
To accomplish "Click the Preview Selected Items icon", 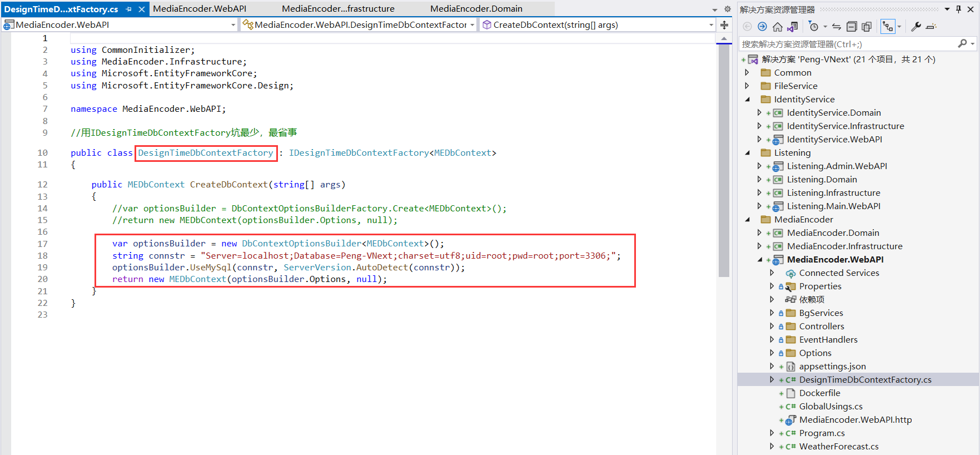I will click(932, 26).
